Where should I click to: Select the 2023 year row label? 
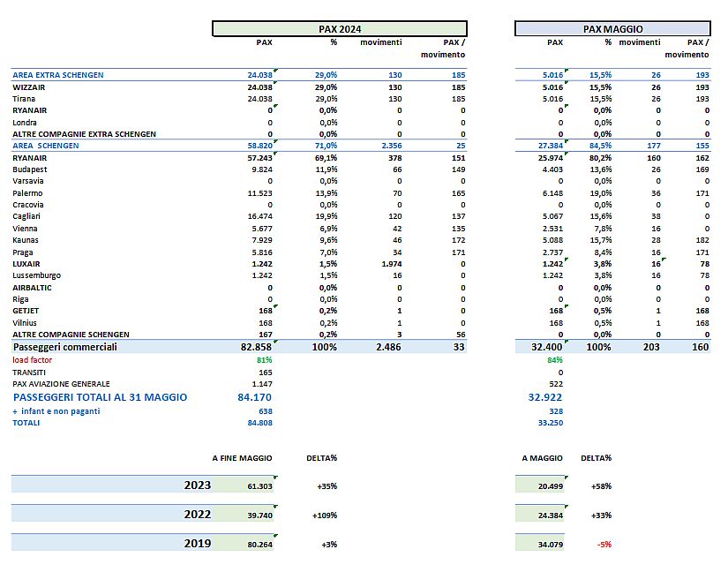(x=198, y=485)
